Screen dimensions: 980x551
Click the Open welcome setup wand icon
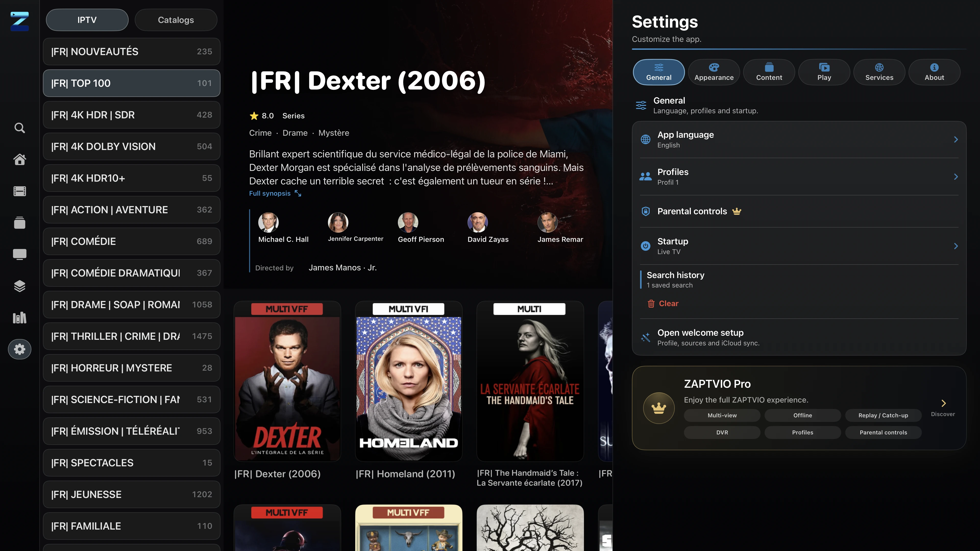click(x=645, y=337)
